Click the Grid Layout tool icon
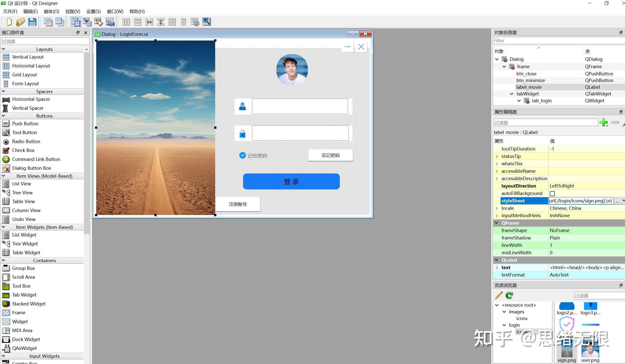The image size is (625, 364). 6,75
